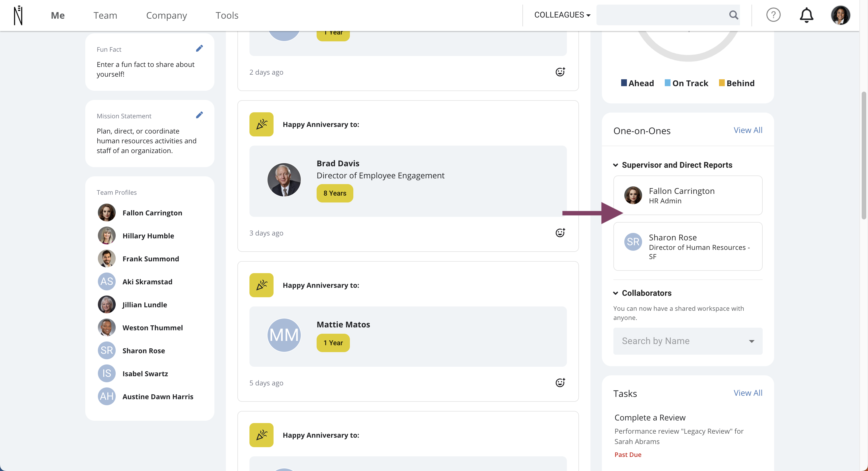Image resolution: width=868 pixels, height=471 pixels.
Task: Click the 8 Years anniversary badge
Action: (335, 193)
